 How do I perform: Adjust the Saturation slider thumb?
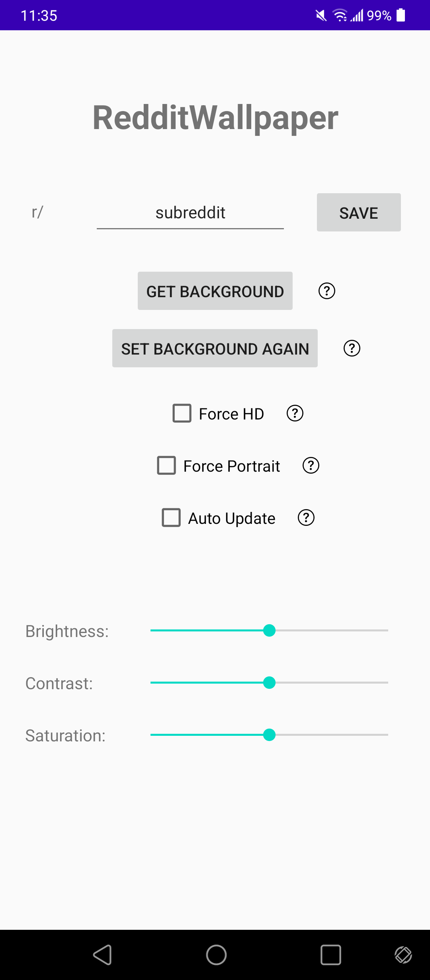270,735
